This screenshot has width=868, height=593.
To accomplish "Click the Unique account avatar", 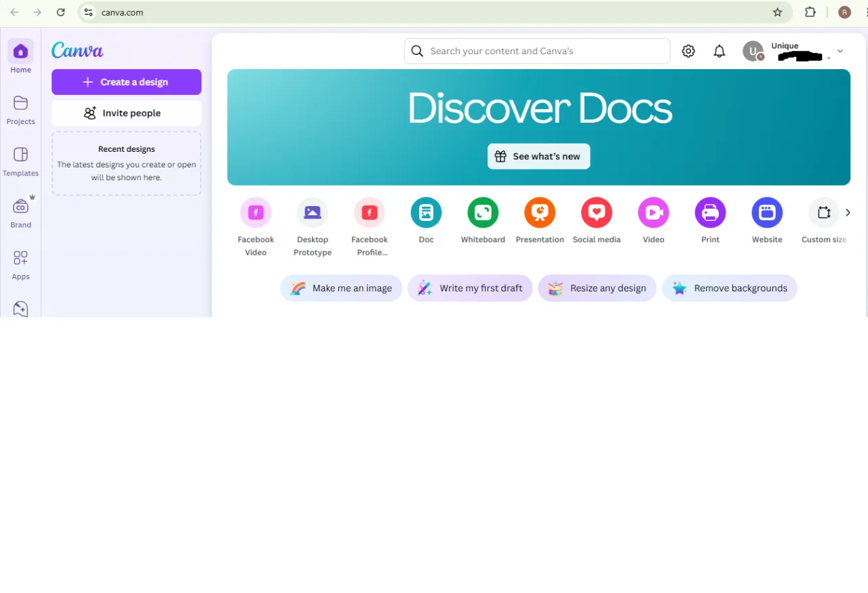I will point(753,51).
